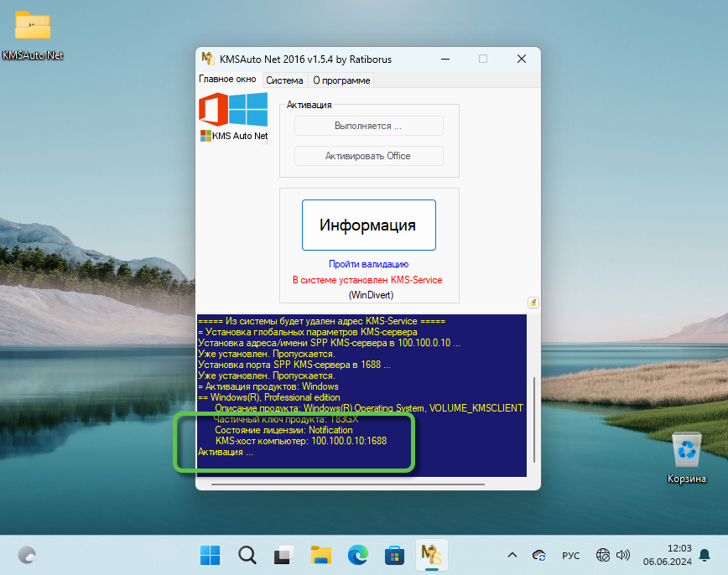Switch to the Главное окно tab

pyautogui.click(x=227, y=80)
